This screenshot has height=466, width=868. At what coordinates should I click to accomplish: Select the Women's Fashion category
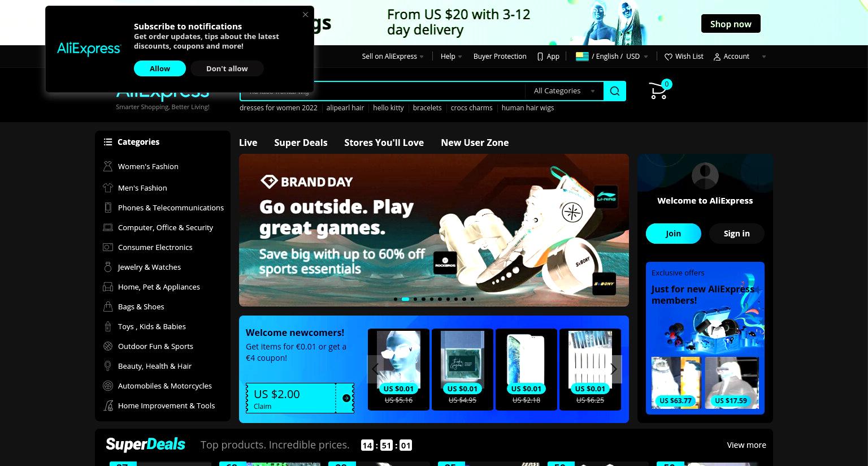(x=148, y=166)
